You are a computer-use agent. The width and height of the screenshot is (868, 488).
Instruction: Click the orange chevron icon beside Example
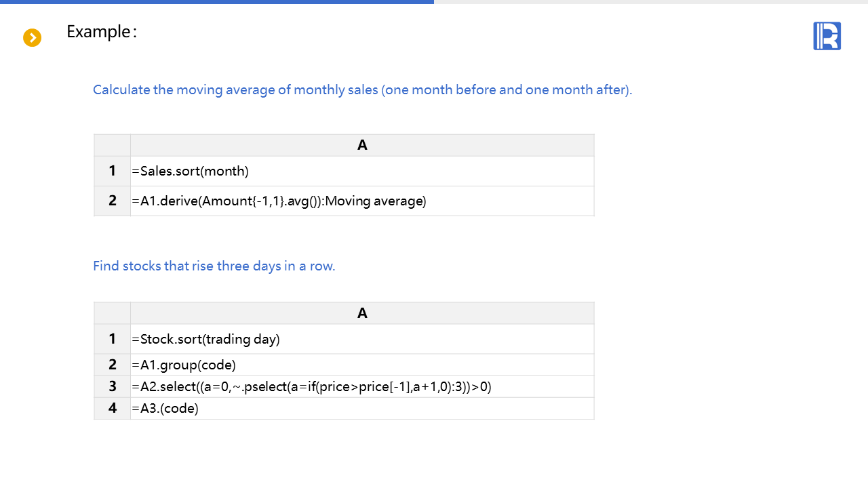pos(33,38)
